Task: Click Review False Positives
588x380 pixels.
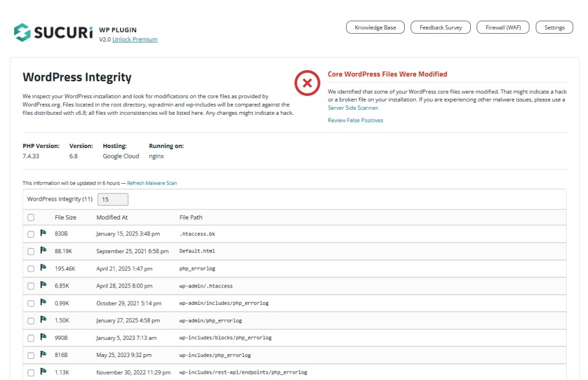Action: (x=355, y=121)
